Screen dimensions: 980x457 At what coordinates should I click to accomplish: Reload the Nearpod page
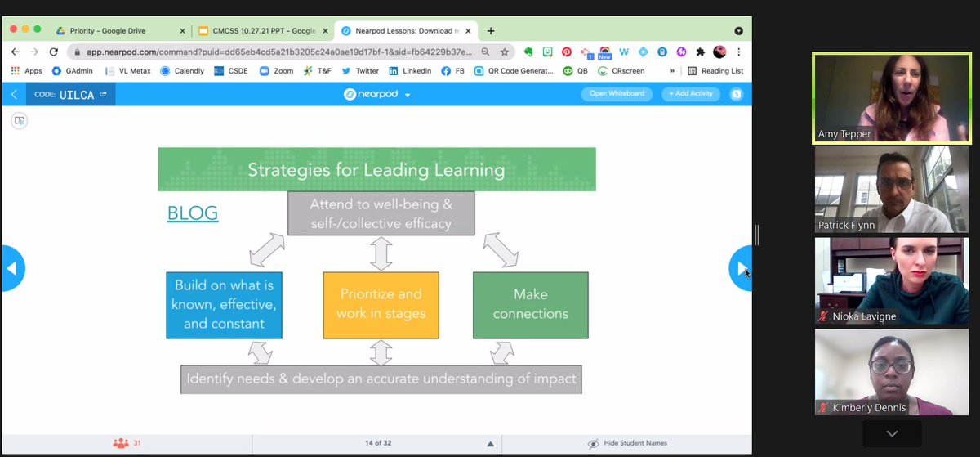coord(53,52)
